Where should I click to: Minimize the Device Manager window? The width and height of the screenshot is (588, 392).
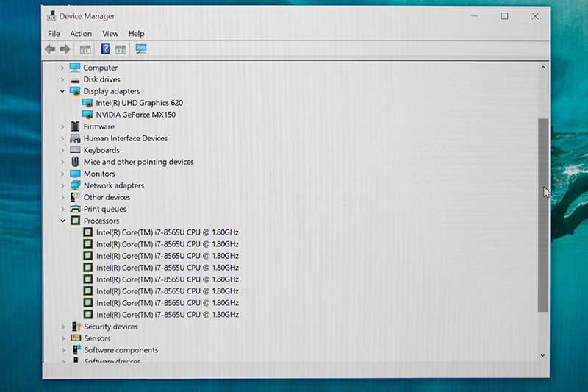tap(474, 16)
